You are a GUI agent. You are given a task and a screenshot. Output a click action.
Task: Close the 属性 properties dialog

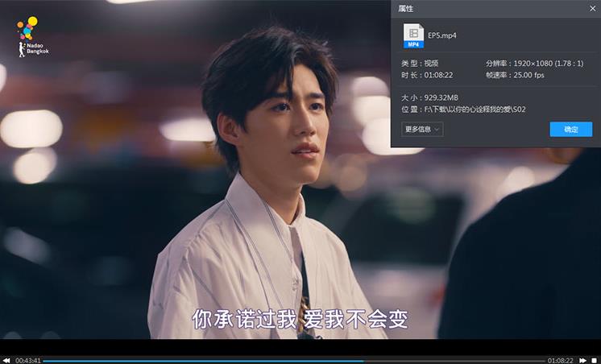pyautogui.click(x=591, y=8)
